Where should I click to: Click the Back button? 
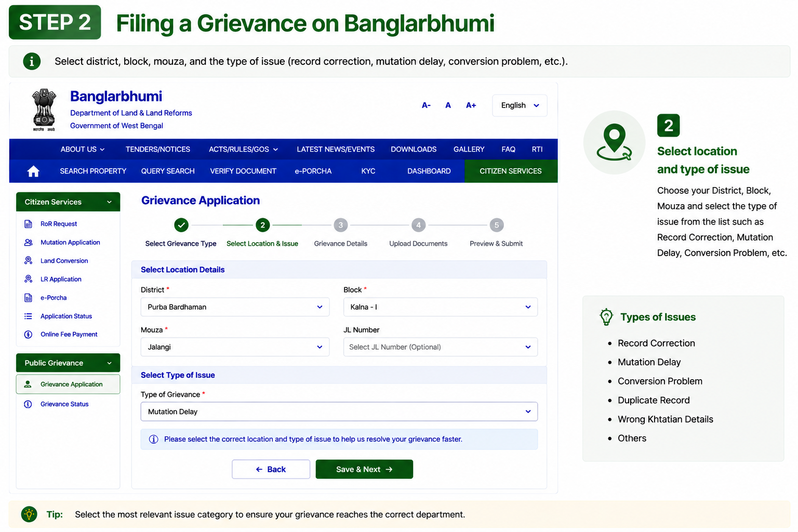(271, 469)
